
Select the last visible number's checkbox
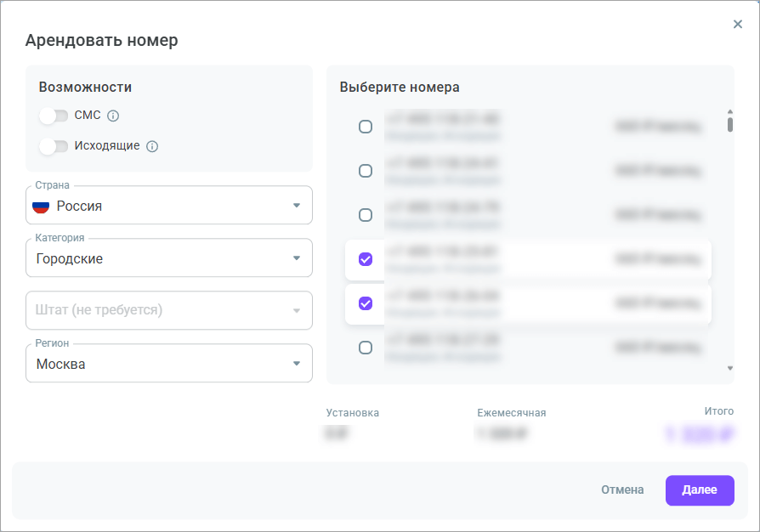tap(366, 348)
